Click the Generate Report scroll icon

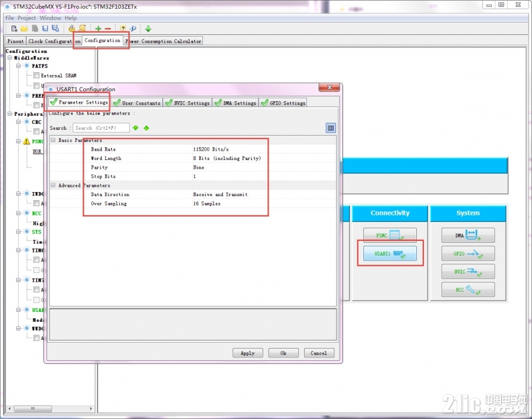pos(82,29)
